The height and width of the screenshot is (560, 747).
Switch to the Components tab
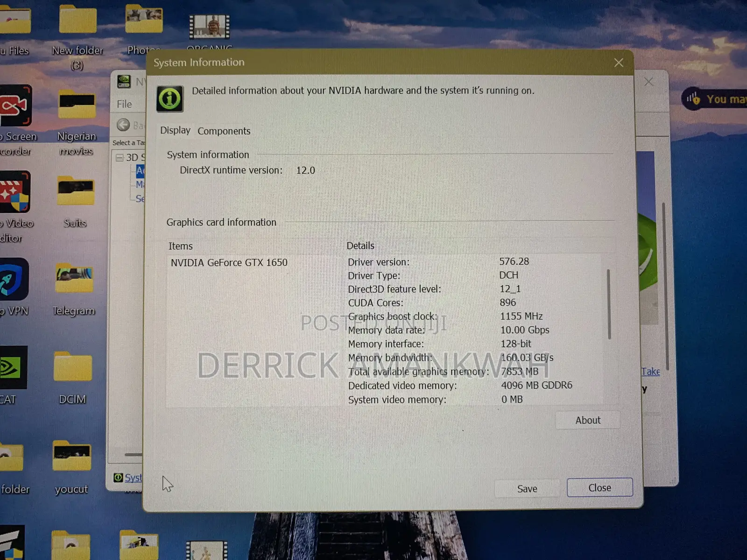(224, 131)
